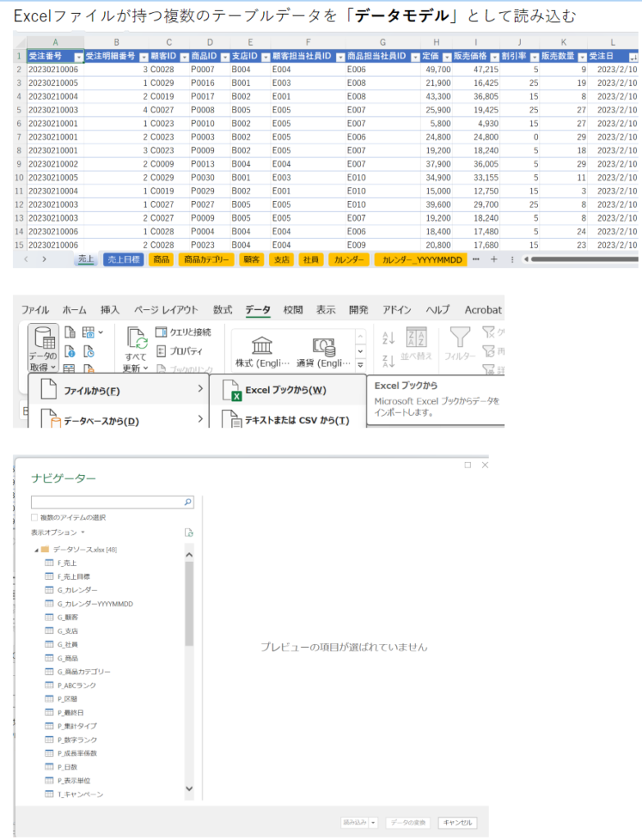Switch to the 商品 sheet tab
Viewport: 642px width, 840px height.
click(162, 259)
